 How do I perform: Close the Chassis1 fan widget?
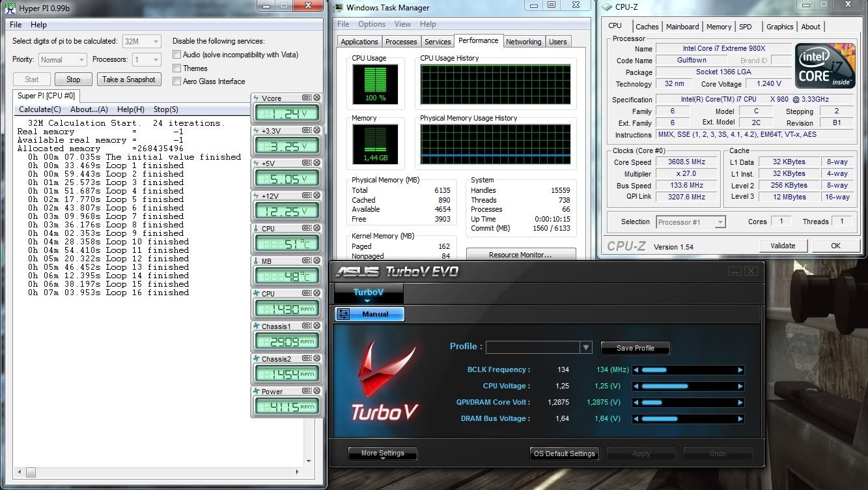click(316, 326)
